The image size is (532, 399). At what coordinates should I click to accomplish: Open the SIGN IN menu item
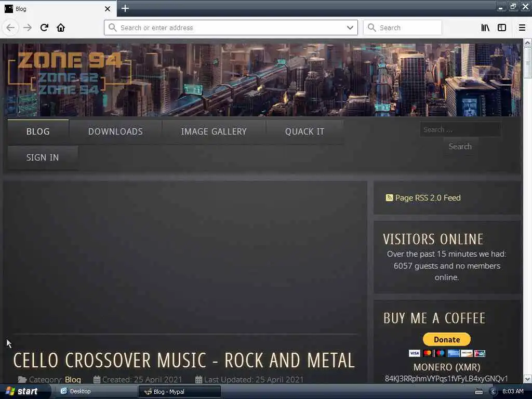pyautogui.click(x=43, y=158)
